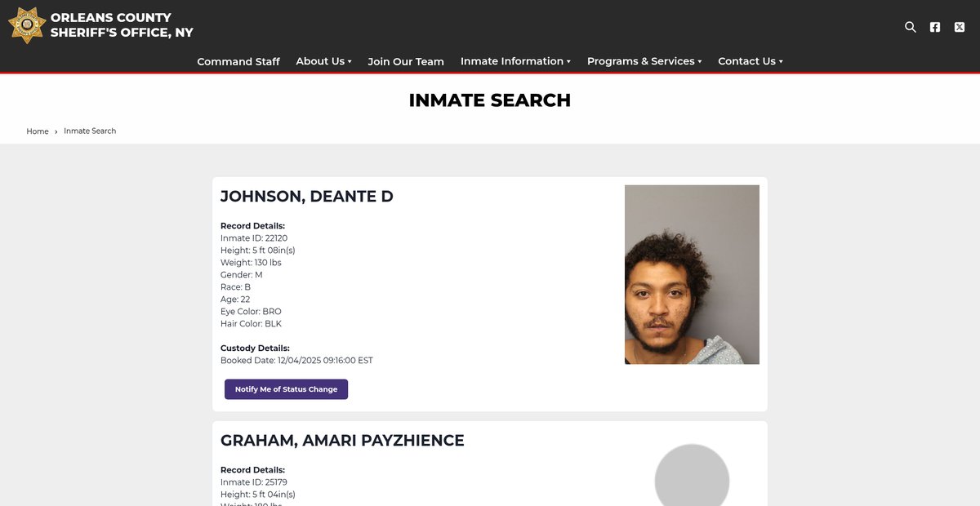The height and width of the screenshot is (506, 980).
Task: Click the Inmate Search page heading
Action: (x=490, y=100)
